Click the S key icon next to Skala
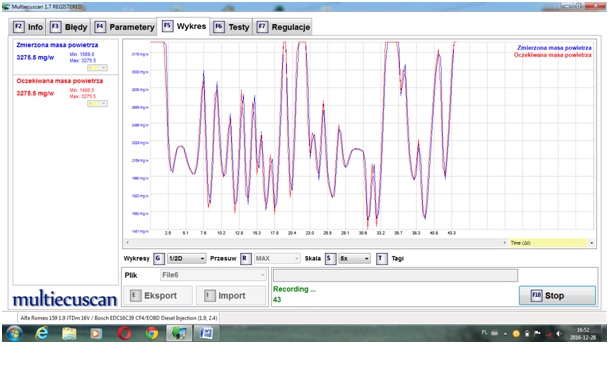 [x=330, y=258]
